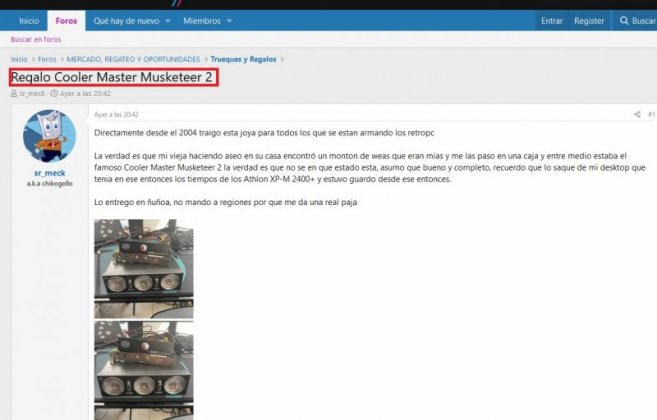Open the first Cooler Master photo thumbnail
The image size is (657, 420).
point(144,269)
